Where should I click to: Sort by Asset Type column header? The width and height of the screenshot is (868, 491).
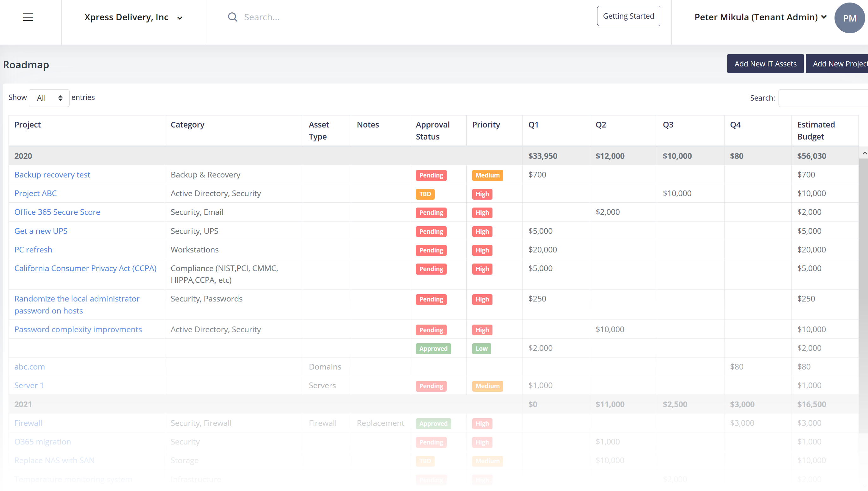click(327, 131)
